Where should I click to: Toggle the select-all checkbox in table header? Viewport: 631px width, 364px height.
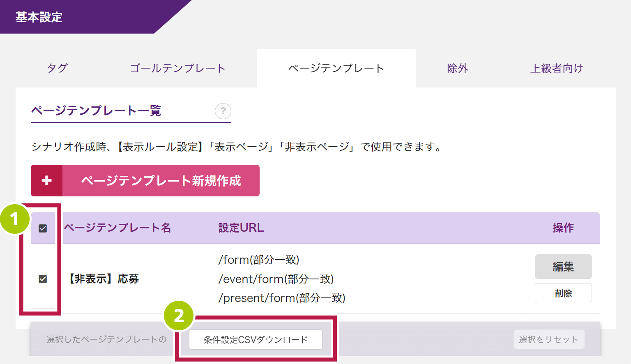43,228
